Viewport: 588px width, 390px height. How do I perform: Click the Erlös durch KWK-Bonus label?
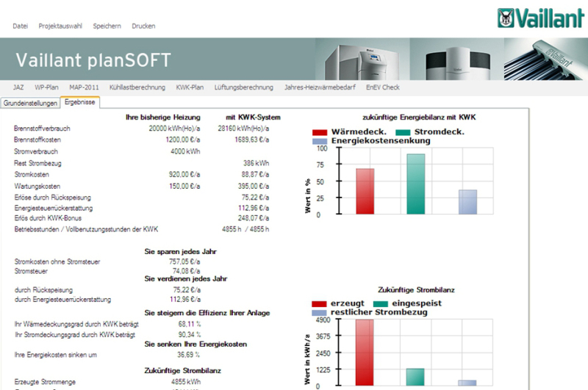[48, 218]
